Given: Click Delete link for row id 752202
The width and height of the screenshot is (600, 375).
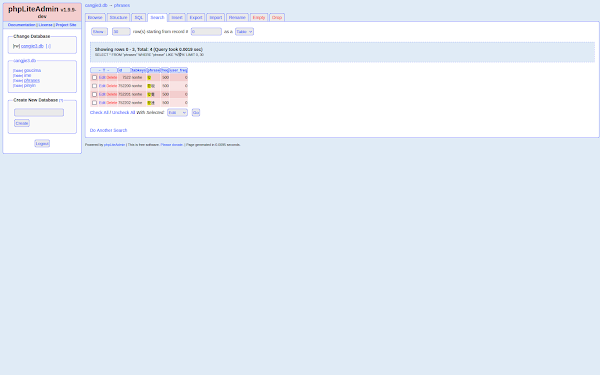Looking at the screenshot, I should 112,103.
